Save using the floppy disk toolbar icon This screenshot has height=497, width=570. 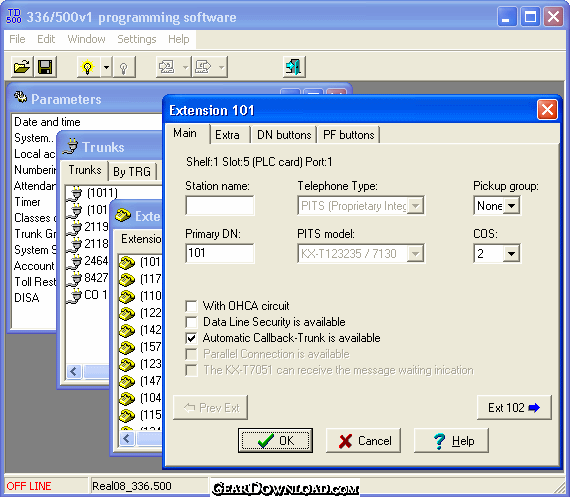45,67
